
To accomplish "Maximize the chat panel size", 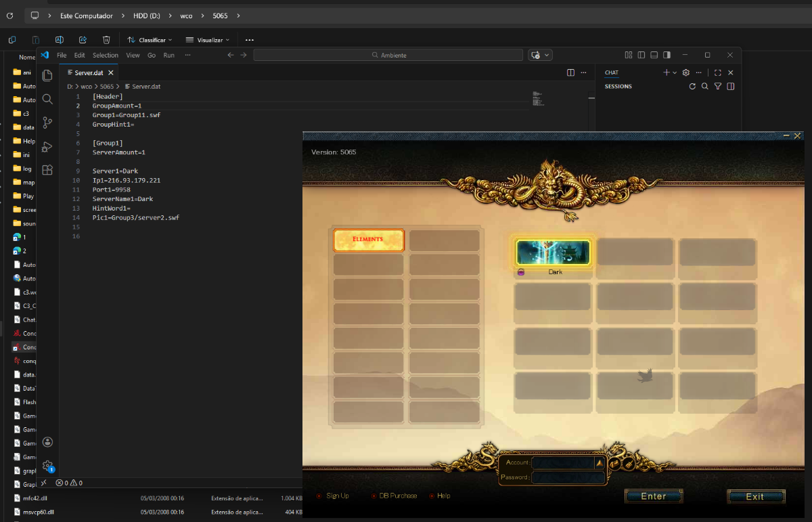I will click(718, 72).
